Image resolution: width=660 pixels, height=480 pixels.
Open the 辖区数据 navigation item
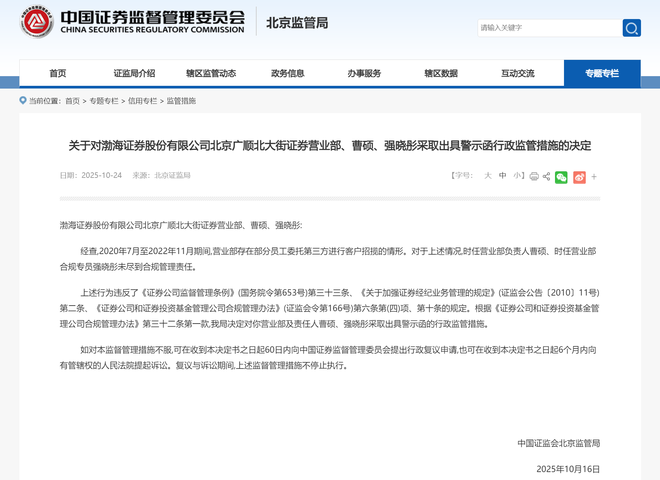pyautogui.click(x=441, y=73)
